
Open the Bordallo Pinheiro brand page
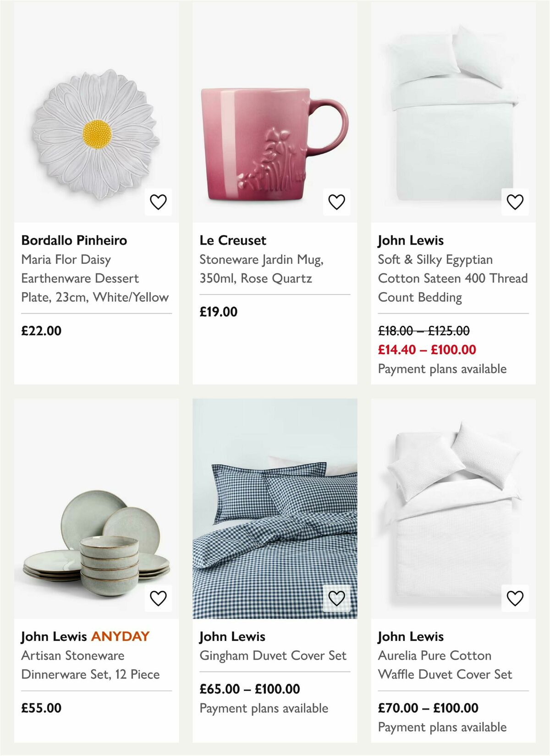pyautogui.click(x=75, y=240)
